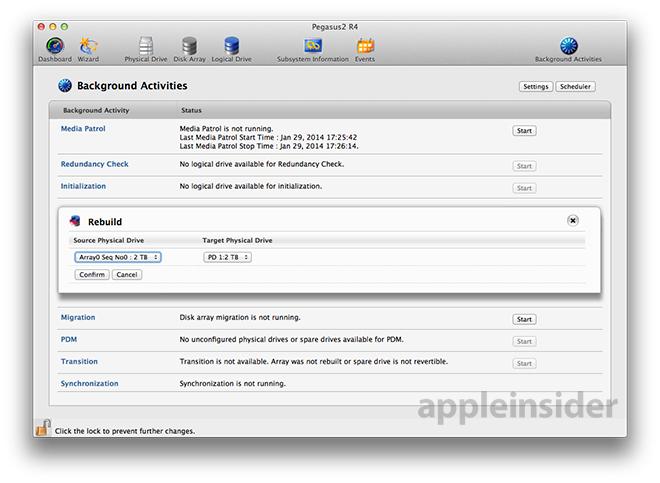Screen dimensions: 660x483
Task: Minimize the Pegasus2 R4 window
Action: coord(53,27)
